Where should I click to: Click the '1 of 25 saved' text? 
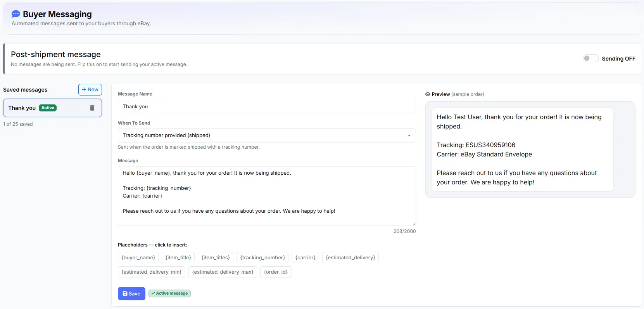pyautogui.click(x=18, y=124)
